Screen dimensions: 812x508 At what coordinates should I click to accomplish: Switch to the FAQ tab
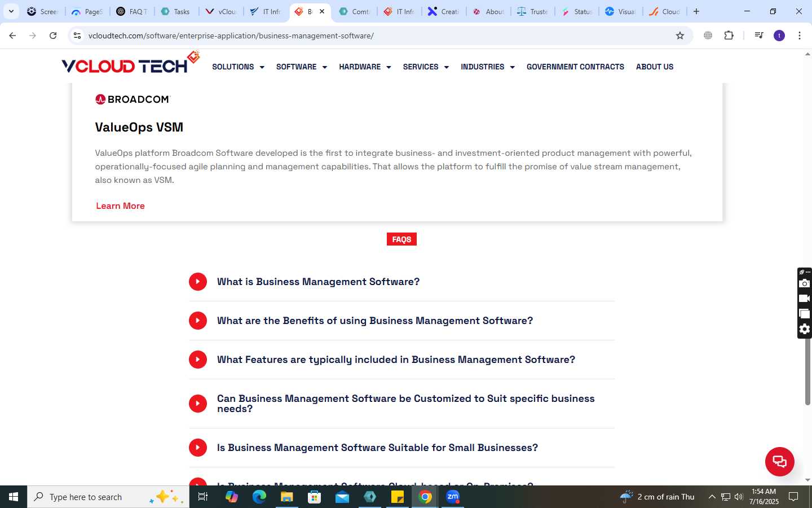point(132,11)
